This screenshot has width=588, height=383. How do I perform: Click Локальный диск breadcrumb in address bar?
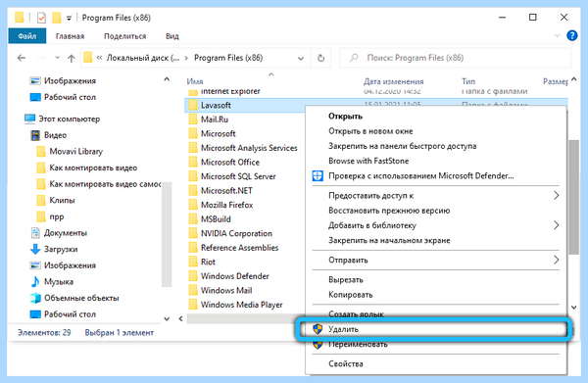[143, 58]
